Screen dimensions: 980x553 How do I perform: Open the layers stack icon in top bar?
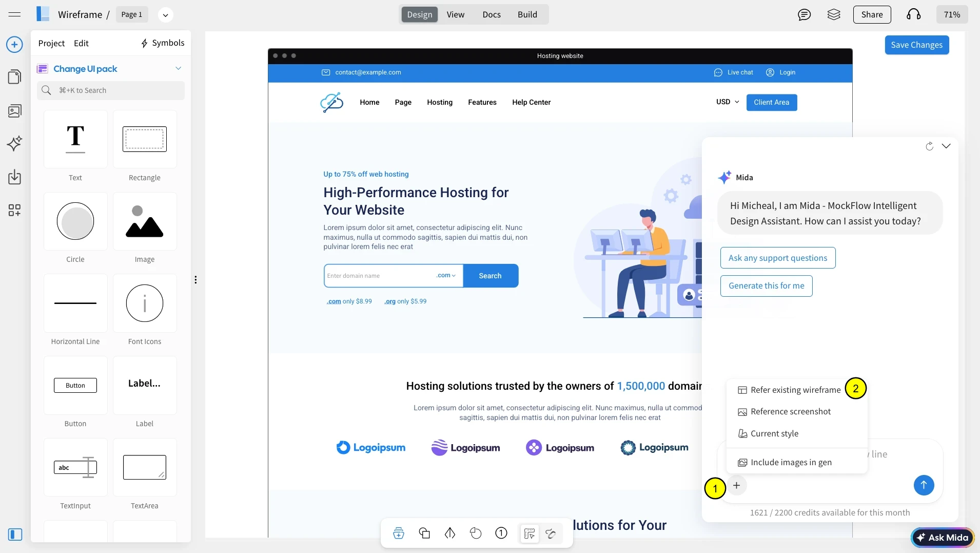[834, 15]
